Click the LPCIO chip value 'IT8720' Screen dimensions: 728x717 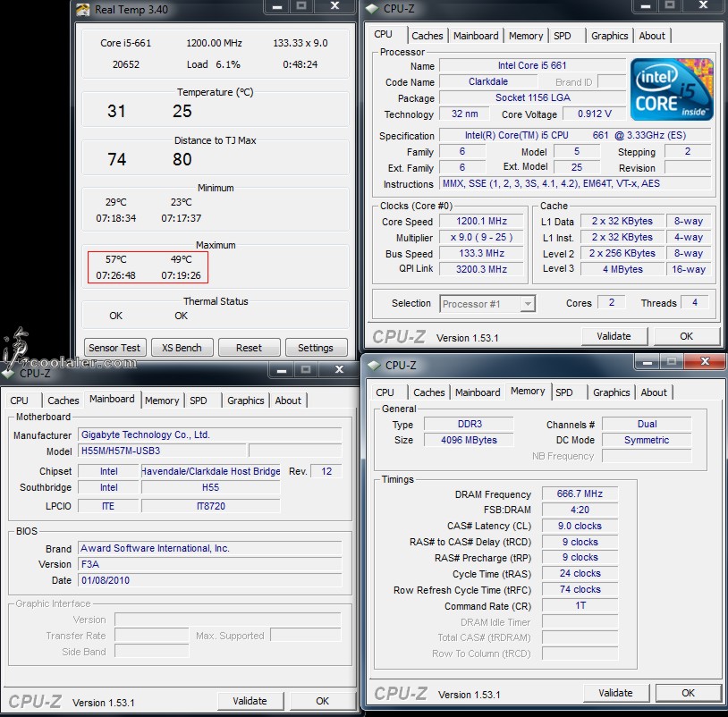211,506
